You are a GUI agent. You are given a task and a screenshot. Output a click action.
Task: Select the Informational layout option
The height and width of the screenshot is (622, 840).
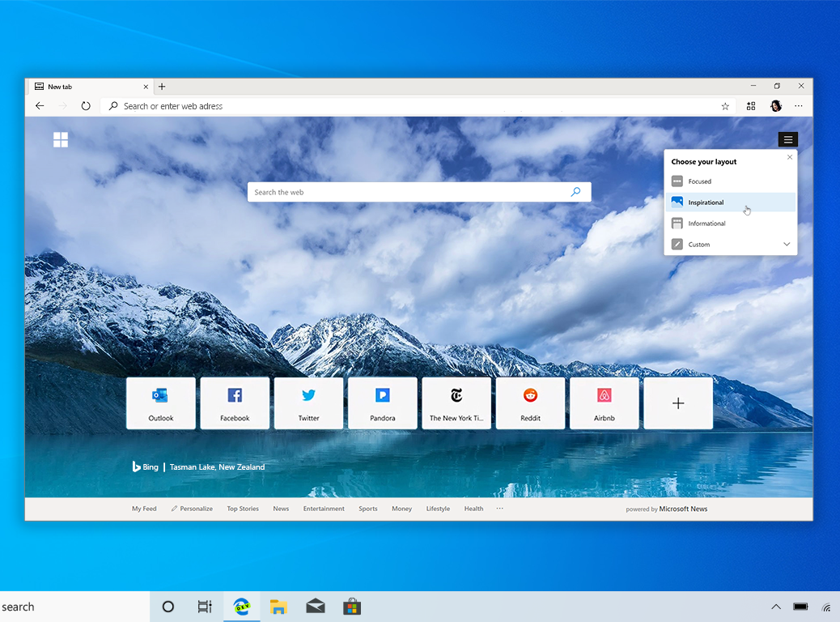(x=706, y=224)
